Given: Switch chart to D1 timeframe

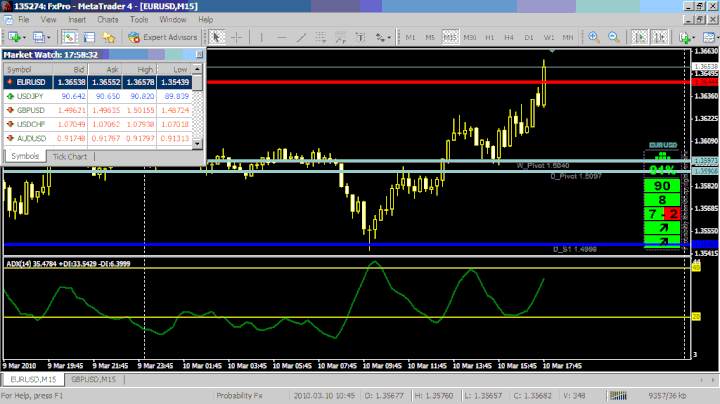Looking at the screenshot, I should (529, 37).
